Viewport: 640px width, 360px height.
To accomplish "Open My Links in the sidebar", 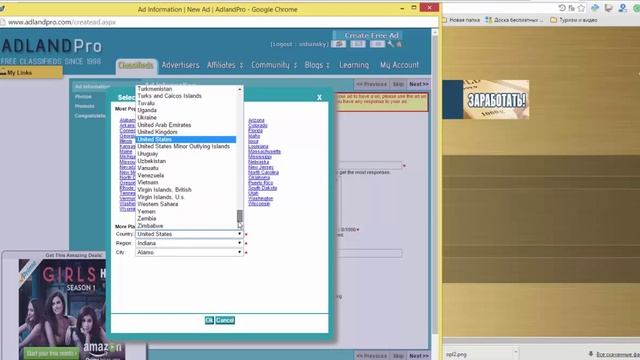I will click(31, 73).
